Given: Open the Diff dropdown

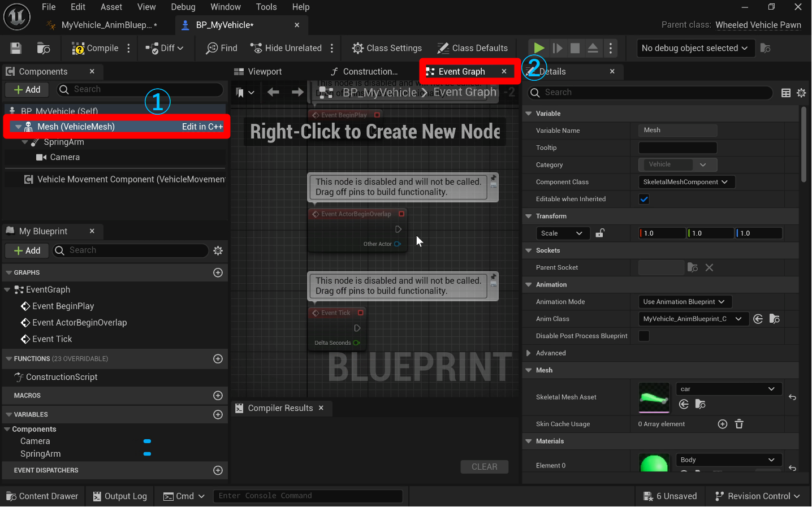Looking at the screenshot, I should click(165, 48).
